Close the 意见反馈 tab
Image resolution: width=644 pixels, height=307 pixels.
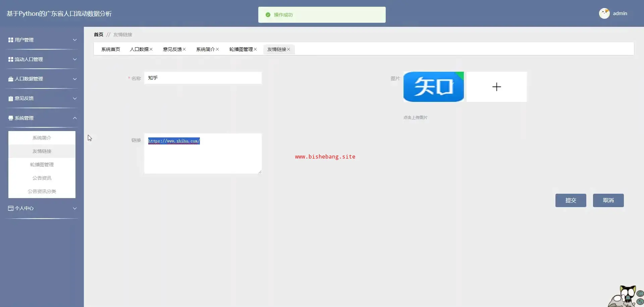[184, 49]
